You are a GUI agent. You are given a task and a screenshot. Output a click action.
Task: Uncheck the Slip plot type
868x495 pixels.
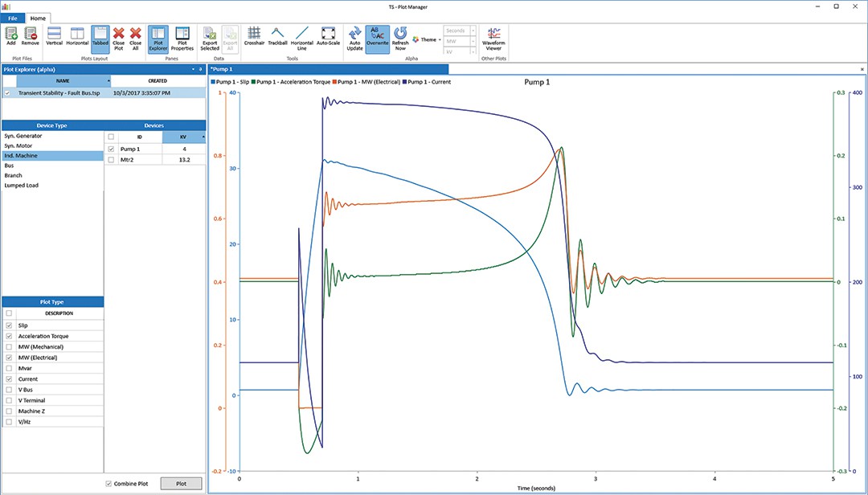pos(8,325)
